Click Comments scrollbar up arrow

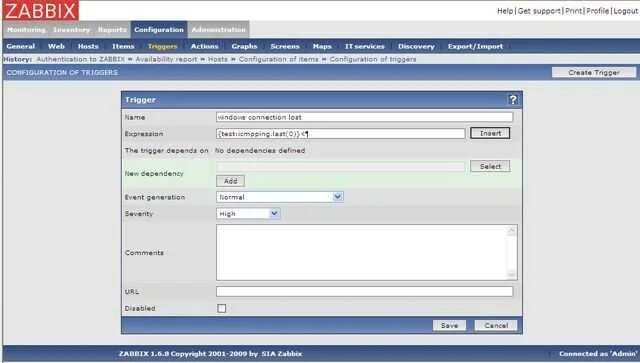tap(511, 232)
